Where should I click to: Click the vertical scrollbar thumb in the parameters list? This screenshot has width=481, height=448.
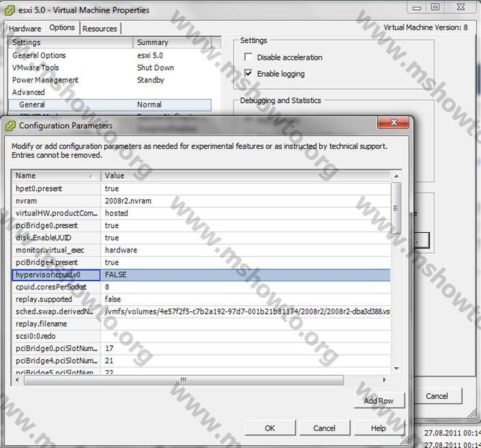396,208
